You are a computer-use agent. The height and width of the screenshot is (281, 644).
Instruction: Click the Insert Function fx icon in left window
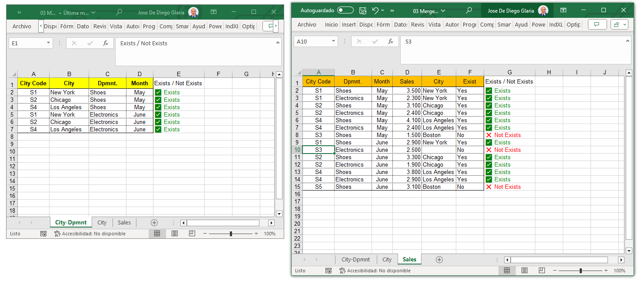[x=106, y=43]
